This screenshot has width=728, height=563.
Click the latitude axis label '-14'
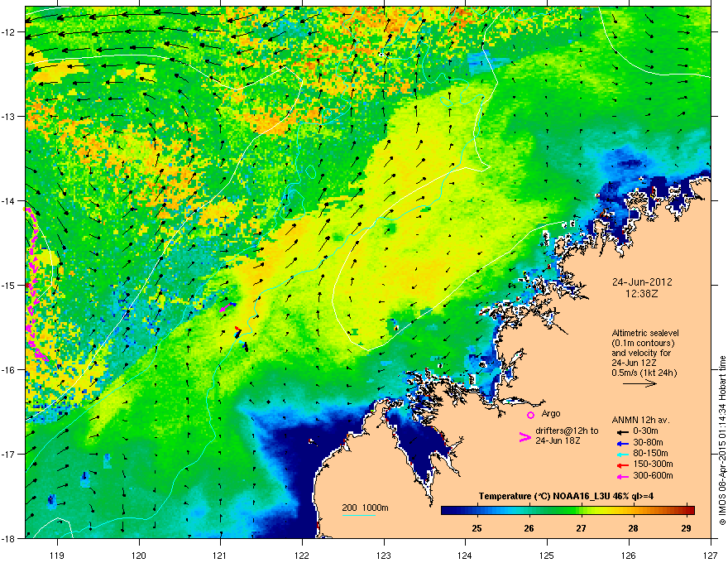9,200
